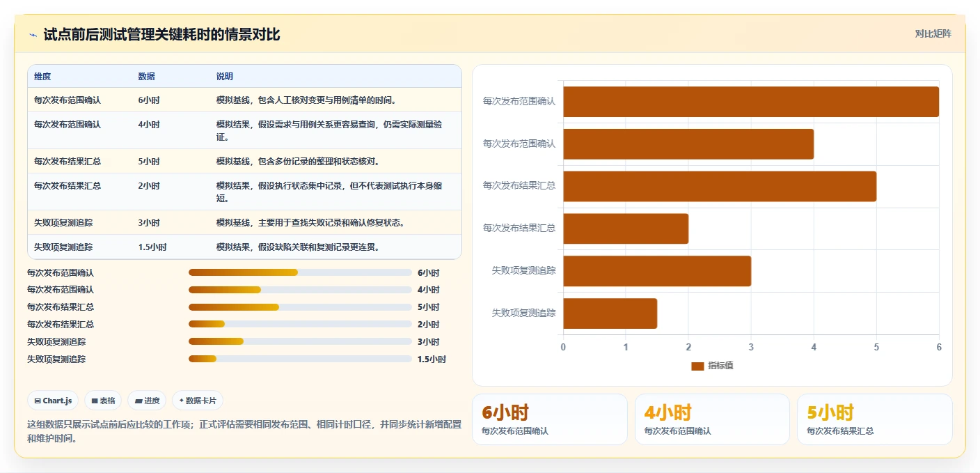Click the chart bar reaching 6 on the axis

tap(751, 102)
